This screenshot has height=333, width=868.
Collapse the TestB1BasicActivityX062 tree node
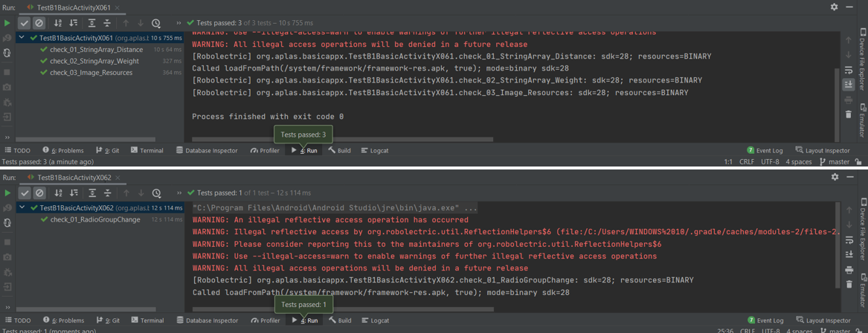tap(23, 208)
